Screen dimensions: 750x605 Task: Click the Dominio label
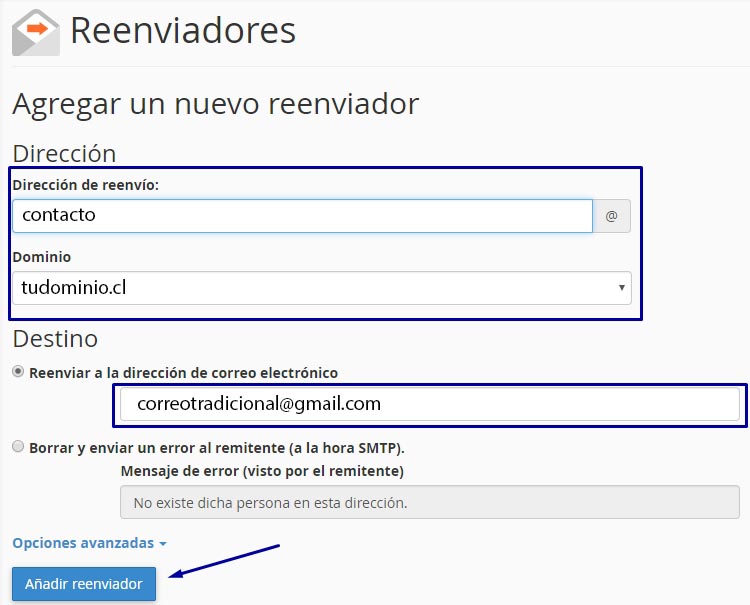[x=42, y=257]
